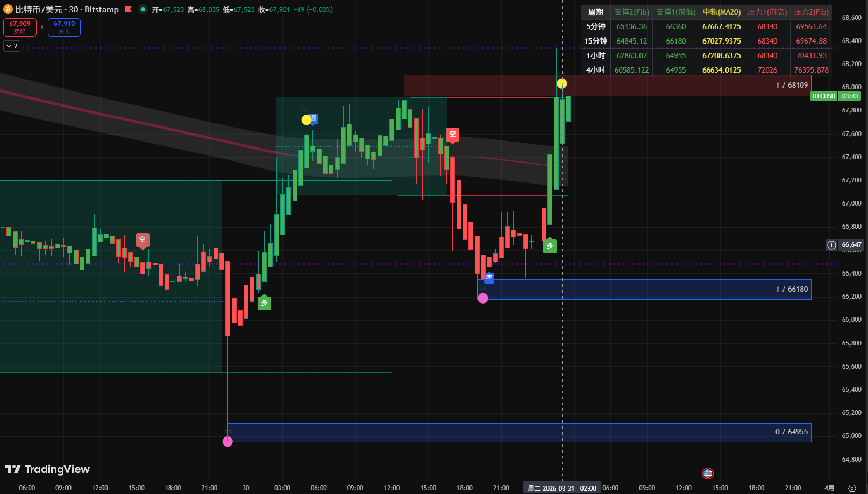Screen dimensions: 868x494
Task: Click the red flag icon beside Bitstamp
Action: tap(129, 9)
